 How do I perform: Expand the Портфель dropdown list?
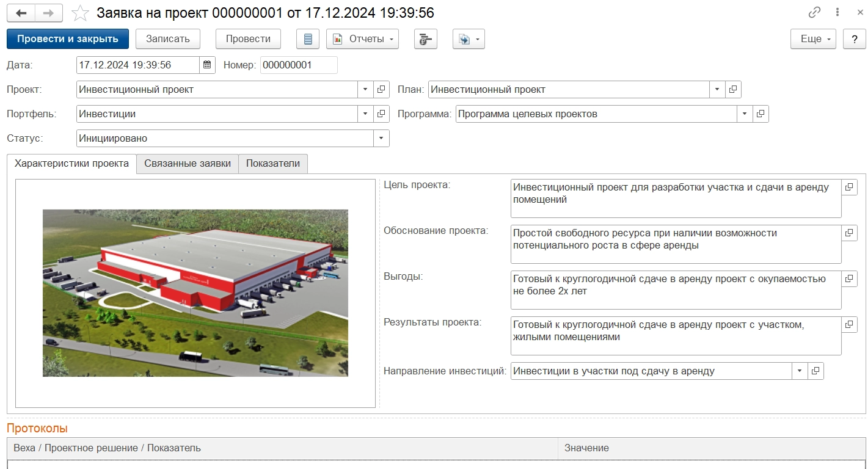[365, 114]
